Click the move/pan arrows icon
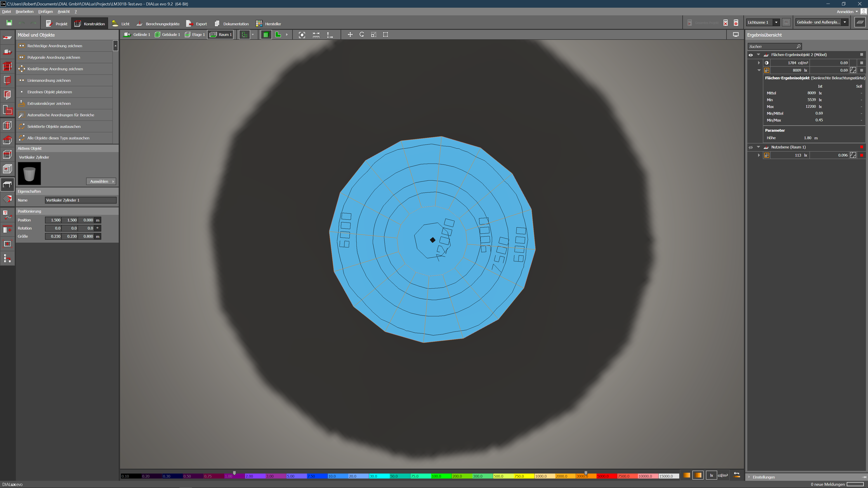Image resolution: width=868 pixels, height=488 pixels. (x=350, y=35)
